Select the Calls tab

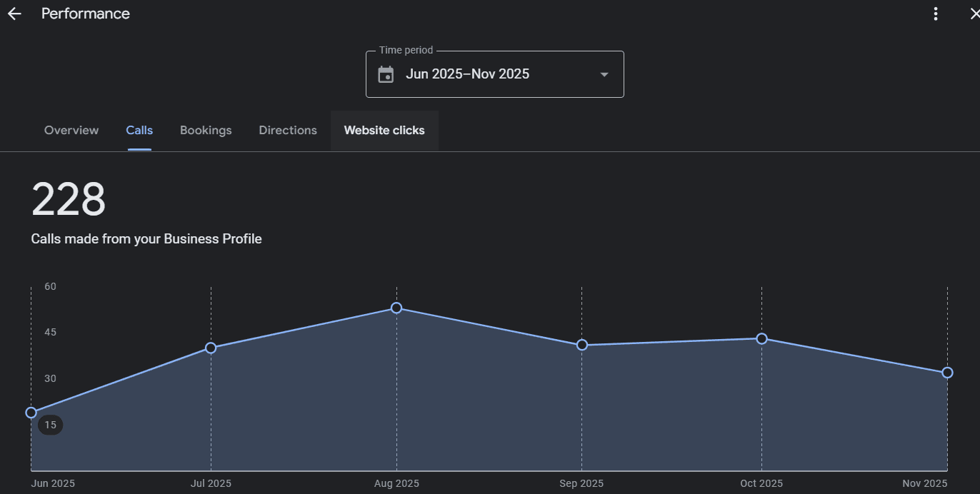(139, 131)
